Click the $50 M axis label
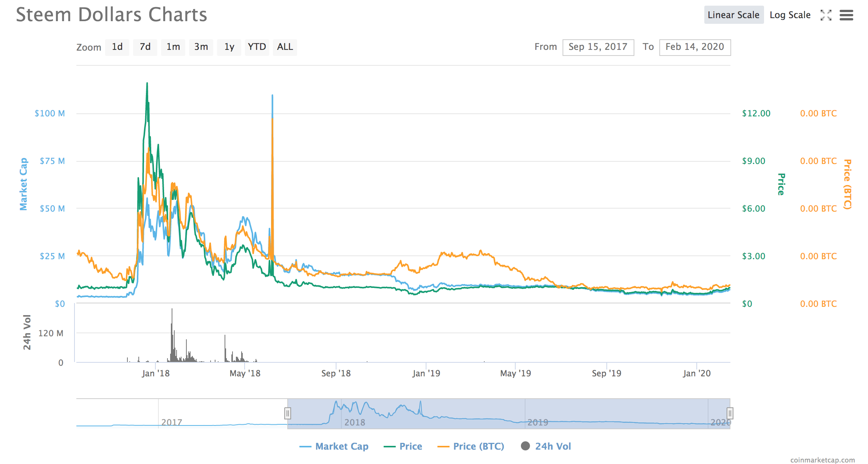This screenshot has width=868, height=464. [x=52, y=209]
